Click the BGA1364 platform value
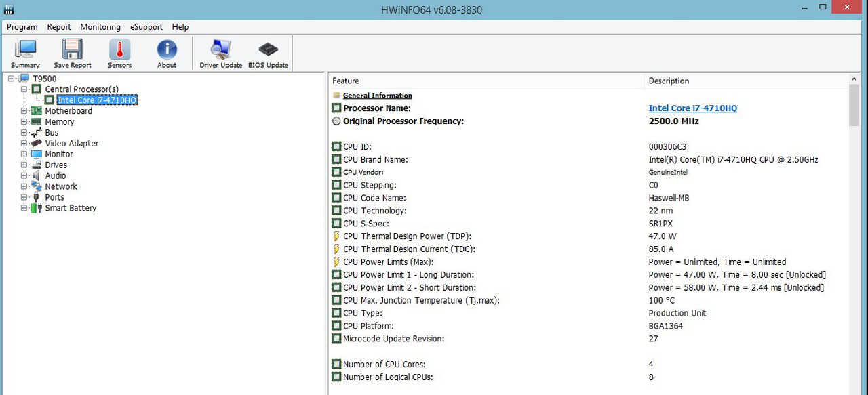This screenshot has width=868, height=395. click(x=666, y=326)
